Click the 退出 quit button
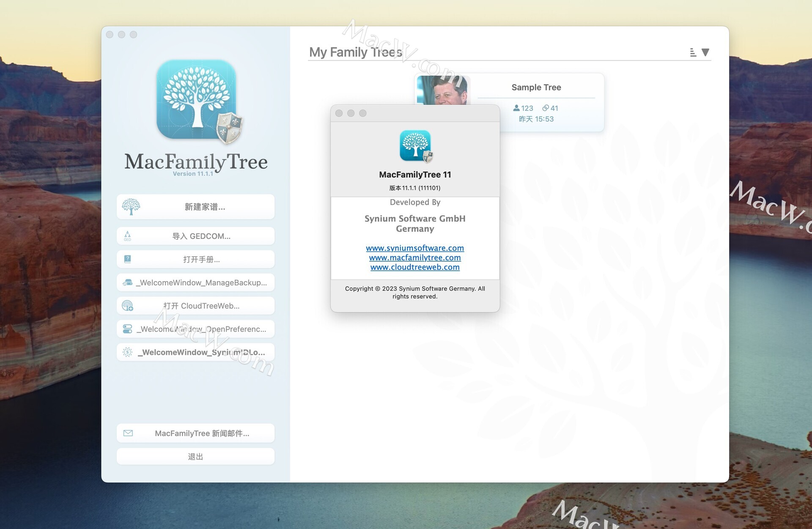 click(x=195, y=456)
